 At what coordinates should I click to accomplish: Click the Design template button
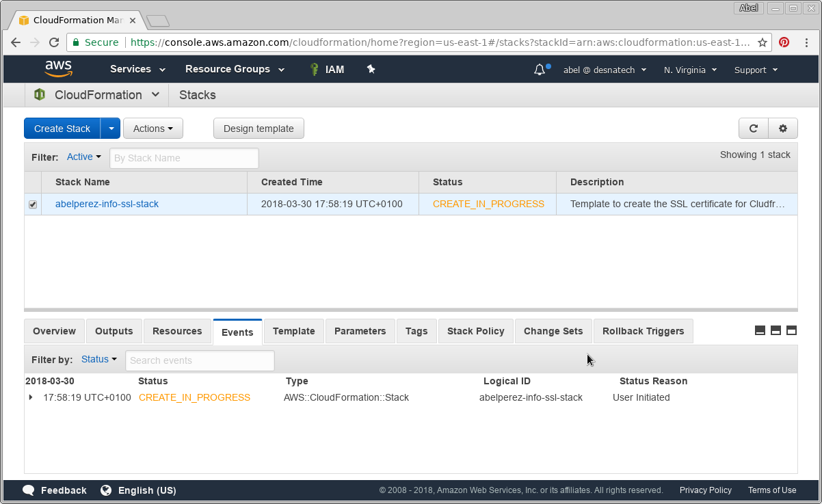(258, 129)
